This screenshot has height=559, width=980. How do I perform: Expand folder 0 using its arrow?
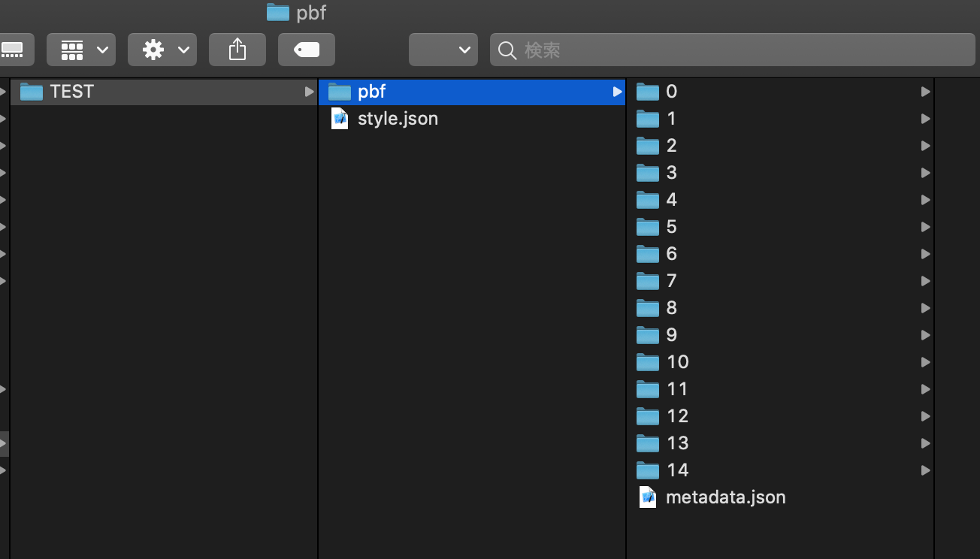[925, 92]
